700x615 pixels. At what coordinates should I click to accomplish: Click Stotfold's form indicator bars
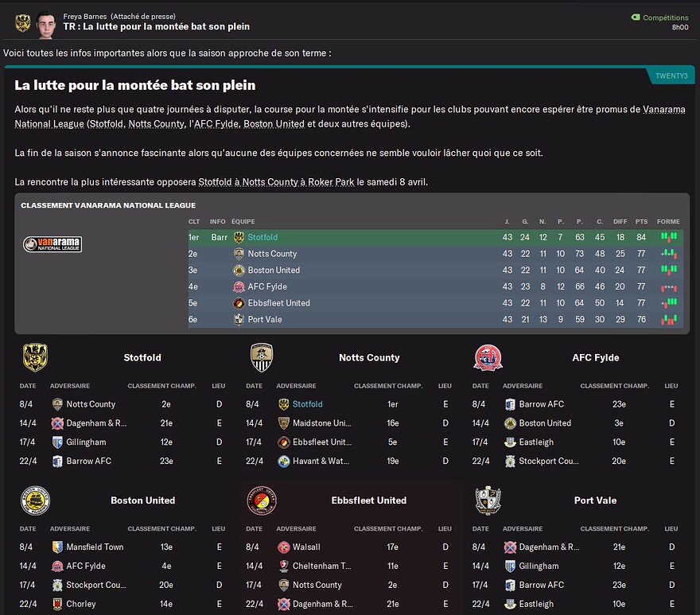[x=669, y=237]
